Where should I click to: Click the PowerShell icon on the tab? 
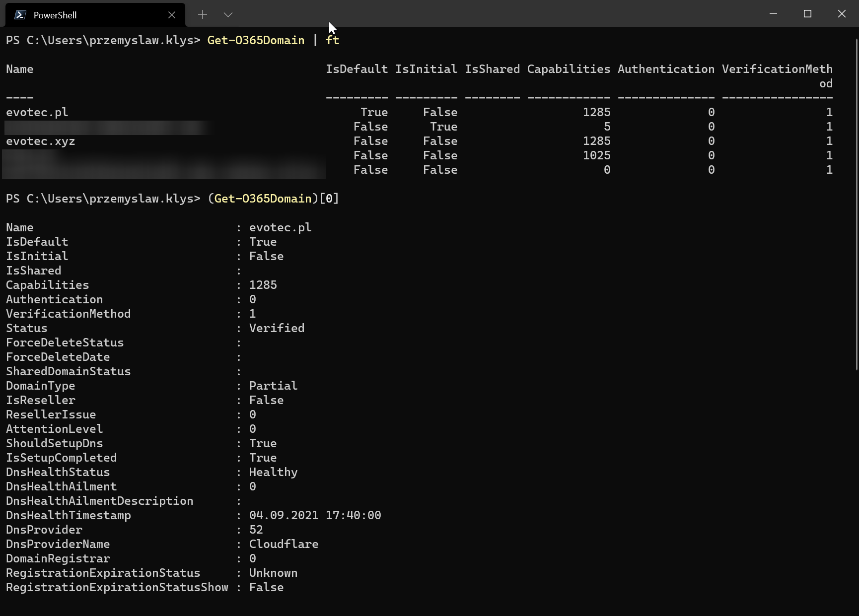[20, 15]
